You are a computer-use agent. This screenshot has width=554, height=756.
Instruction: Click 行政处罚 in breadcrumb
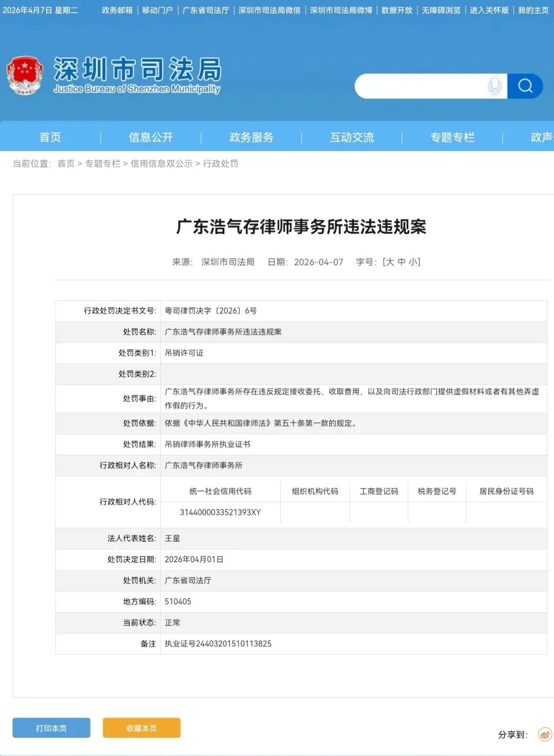pyautogui.click(x=221, y=164)
